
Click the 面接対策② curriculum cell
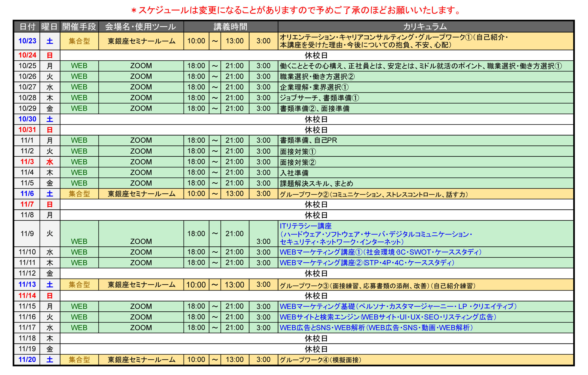click(x=425, y=162)
